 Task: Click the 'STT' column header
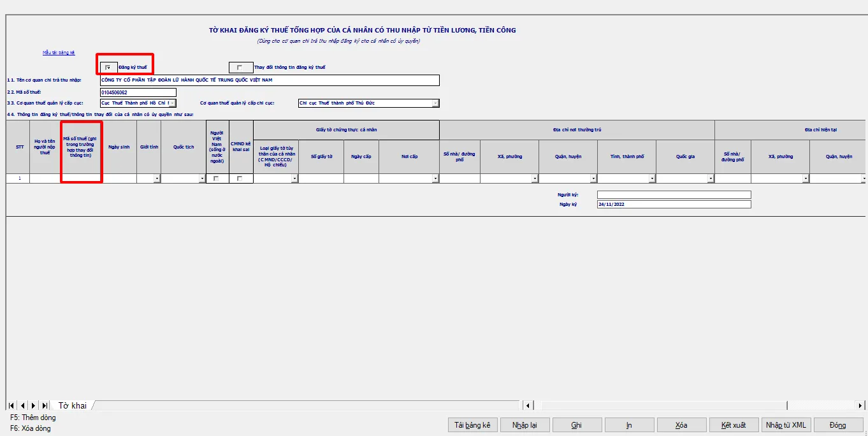tap(18, 147)
